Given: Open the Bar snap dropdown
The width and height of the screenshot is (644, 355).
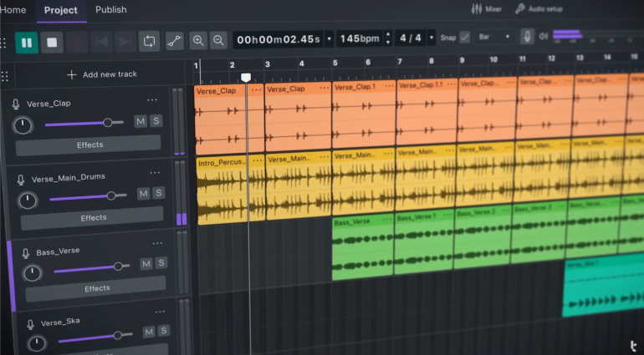Looking at the screenshot, I should click(x=493, y=38).
